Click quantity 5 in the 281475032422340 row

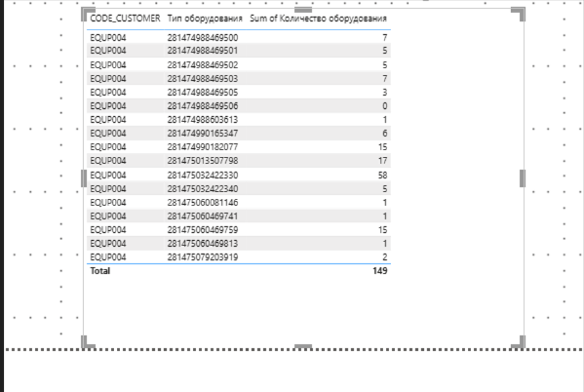(x=385, y=189)
